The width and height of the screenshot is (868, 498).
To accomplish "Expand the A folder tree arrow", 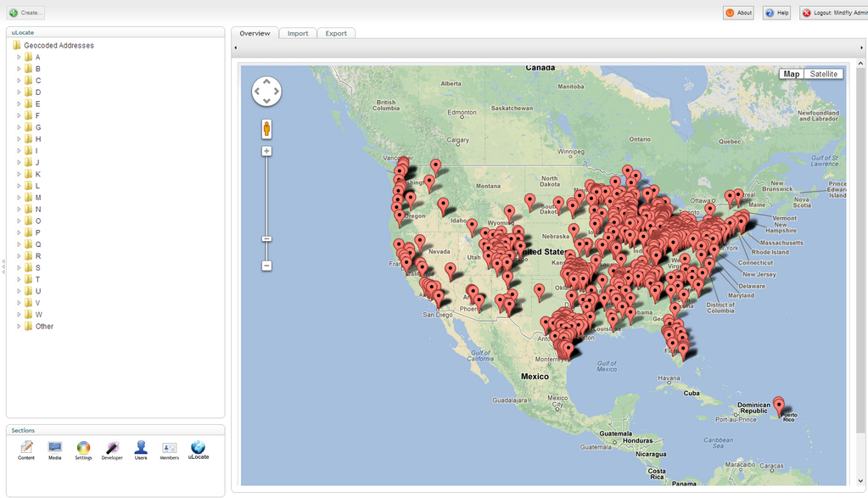I will 19,57.
